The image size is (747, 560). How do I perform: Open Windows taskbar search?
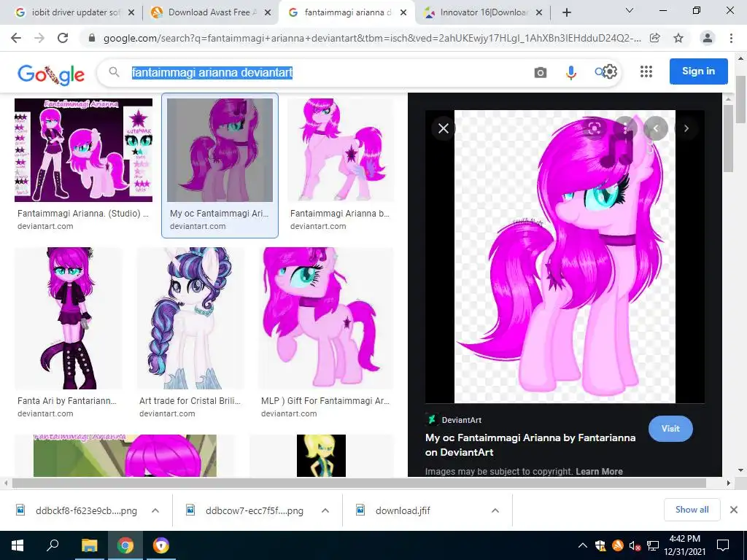point(53,545)
